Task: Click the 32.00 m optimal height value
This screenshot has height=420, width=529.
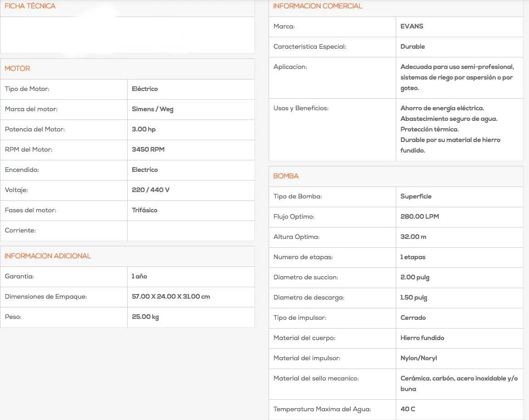Action: (413, 237)
